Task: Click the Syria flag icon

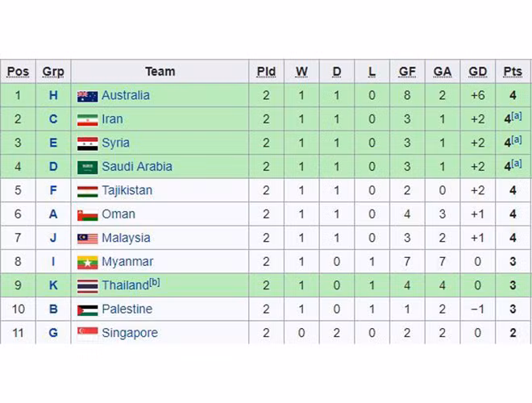Action: [87, 143]
